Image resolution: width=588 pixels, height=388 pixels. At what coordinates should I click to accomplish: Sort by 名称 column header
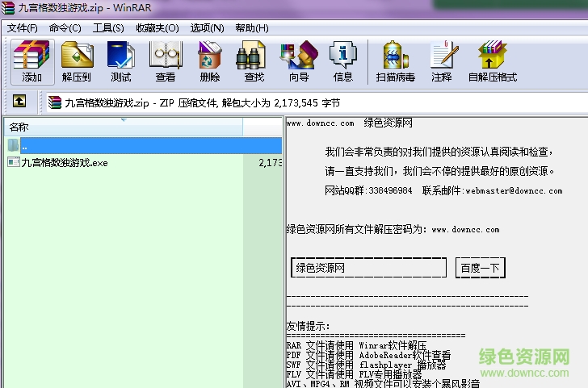click(x=124, y=127)
